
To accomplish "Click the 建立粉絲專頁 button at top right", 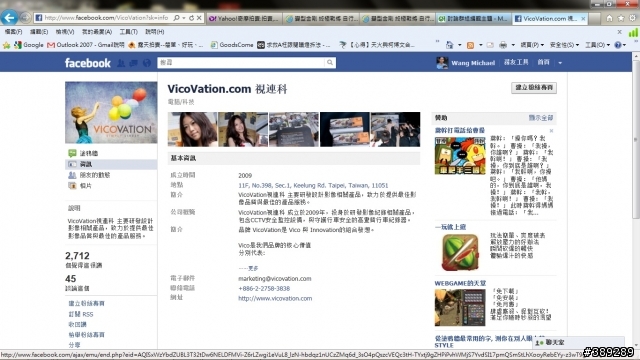I will click(534, 88).
